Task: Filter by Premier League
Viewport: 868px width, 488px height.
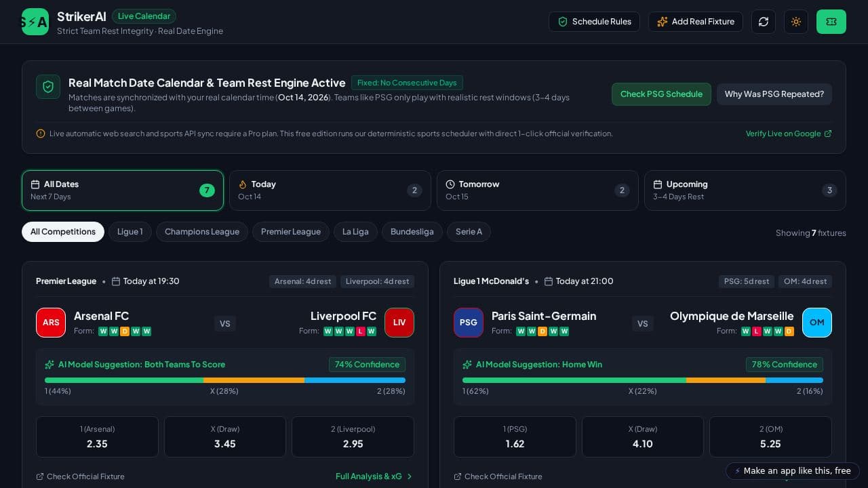Action: (291, 232)
